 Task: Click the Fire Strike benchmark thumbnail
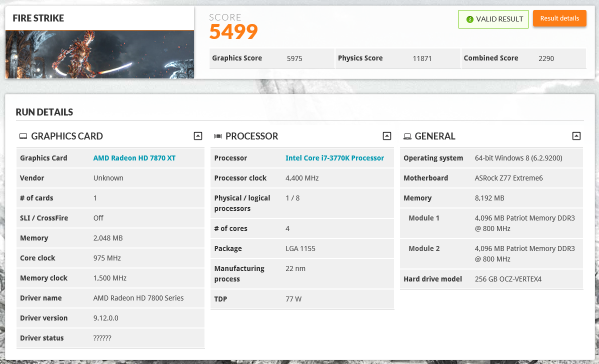pyautogui.click(x=99, y=54)
